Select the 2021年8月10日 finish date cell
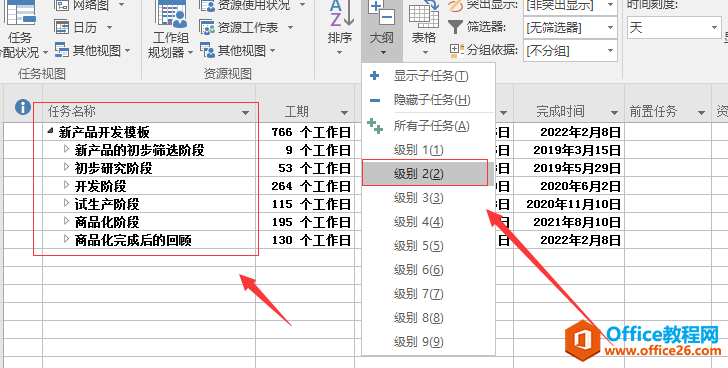 click(x=569, y=222)
